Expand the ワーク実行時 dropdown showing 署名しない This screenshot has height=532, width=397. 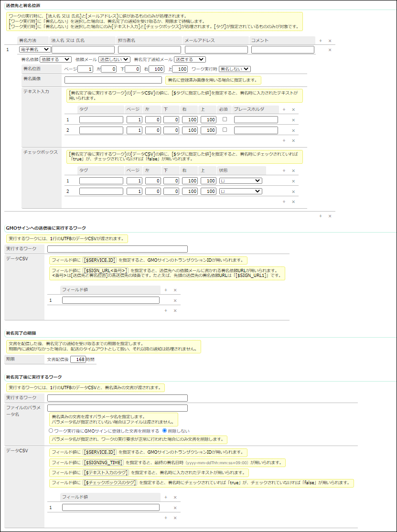235,69
